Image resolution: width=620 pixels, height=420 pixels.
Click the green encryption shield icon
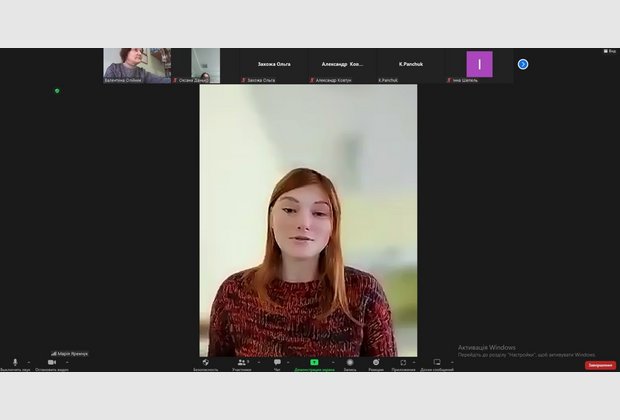57,91
